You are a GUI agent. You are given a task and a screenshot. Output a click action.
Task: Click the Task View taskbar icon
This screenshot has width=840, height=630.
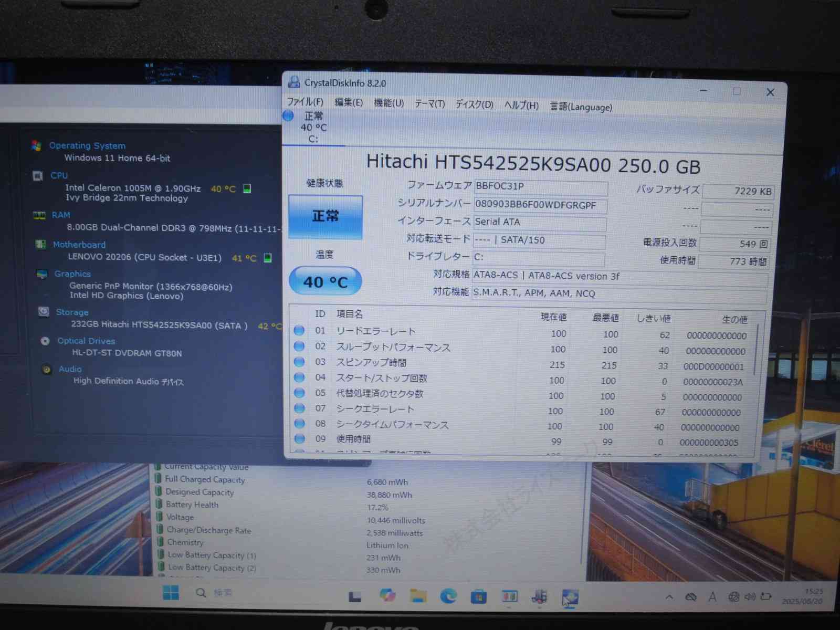pyautogui.click(x=355, y=596)
